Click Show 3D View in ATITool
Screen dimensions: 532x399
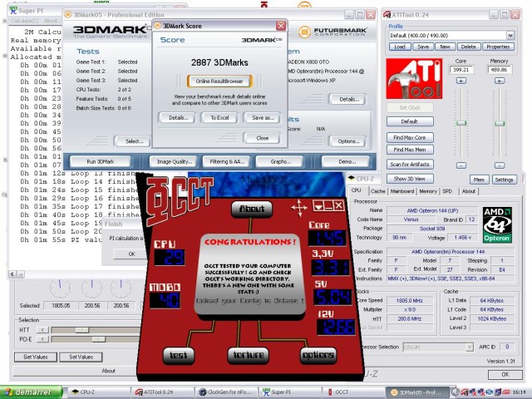pos(410,179)
